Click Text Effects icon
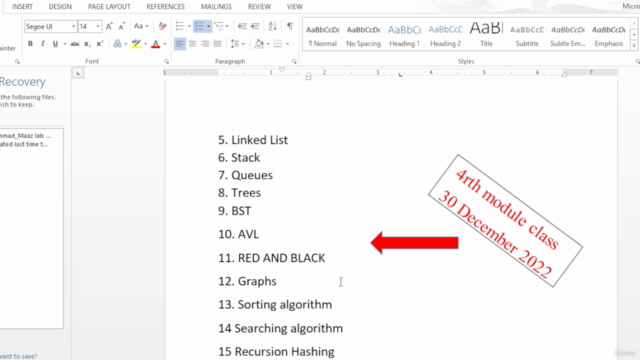The image size is (640, 360). 118,44
